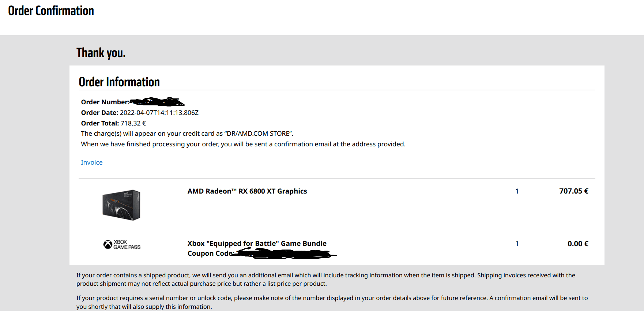The width and height of the screenshot is (644, 311).
Task: Click the Thank you heading
Action: click(101, 53)
